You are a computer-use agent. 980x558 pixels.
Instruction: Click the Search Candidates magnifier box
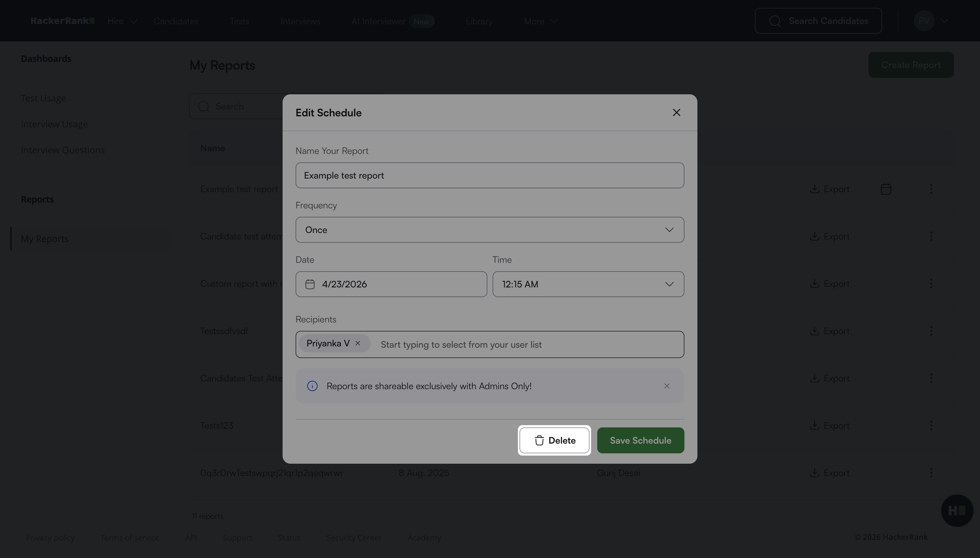pyautogui.click(x=818, y=21)
